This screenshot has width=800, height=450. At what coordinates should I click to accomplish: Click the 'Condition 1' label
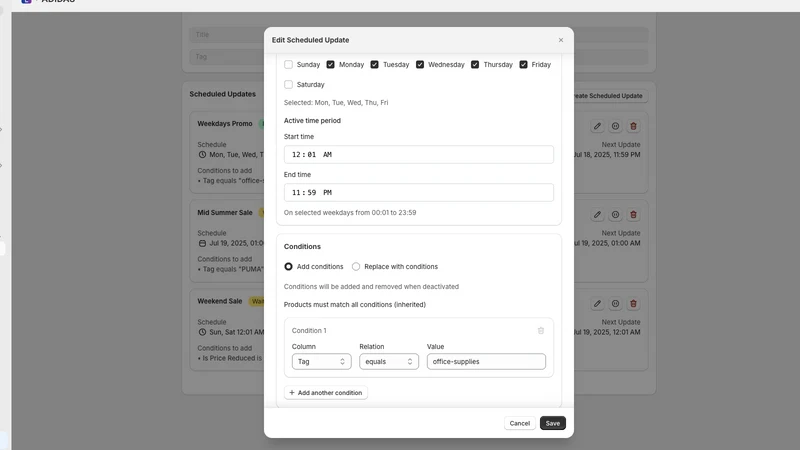309,331
